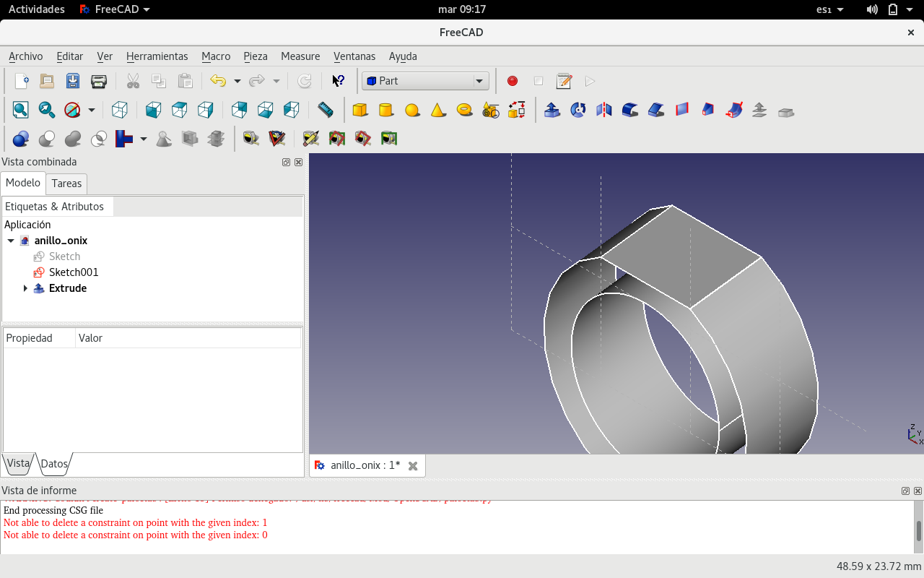Expand the Extrude tree item
The height and width of the screenshot is (578, 924).
pos(25,288)
